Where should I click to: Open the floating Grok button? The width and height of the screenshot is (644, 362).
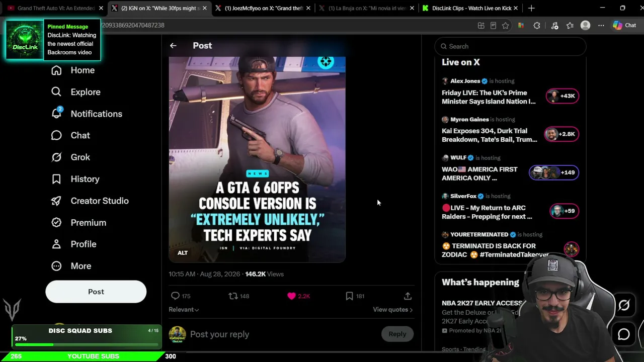click(x=624, y=306)
